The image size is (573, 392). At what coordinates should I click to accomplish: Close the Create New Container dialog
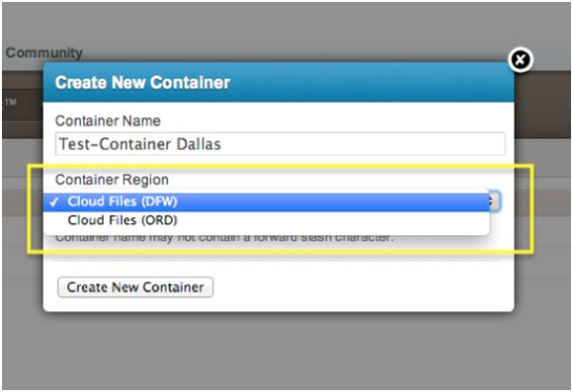point(521,59)
